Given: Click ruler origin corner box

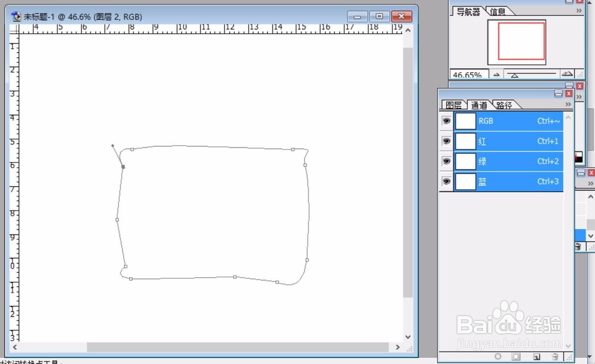Looking at the screenshot, I should [14, 29].
